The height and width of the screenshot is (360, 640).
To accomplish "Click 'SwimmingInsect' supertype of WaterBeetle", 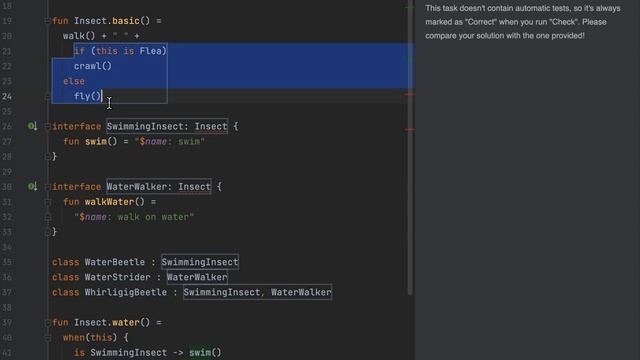I will coord(200,262).
